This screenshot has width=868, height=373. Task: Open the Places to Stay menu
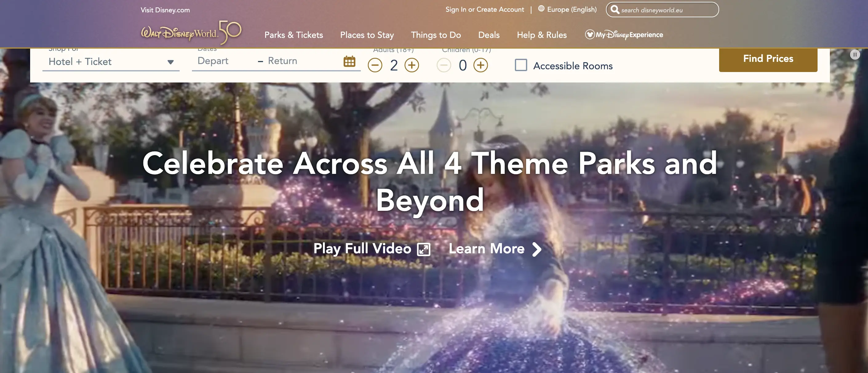point(367,35)
